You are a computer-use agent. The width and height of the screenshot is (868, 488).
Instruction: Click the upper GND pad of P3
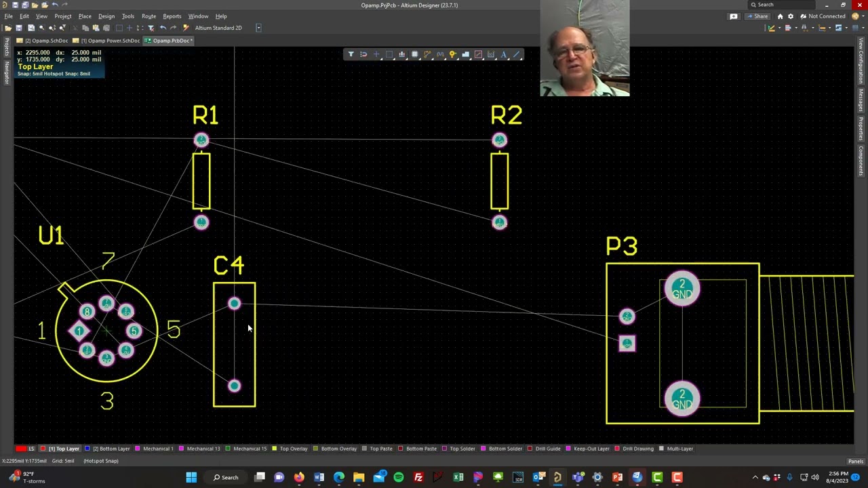click(x=682, y=289)
